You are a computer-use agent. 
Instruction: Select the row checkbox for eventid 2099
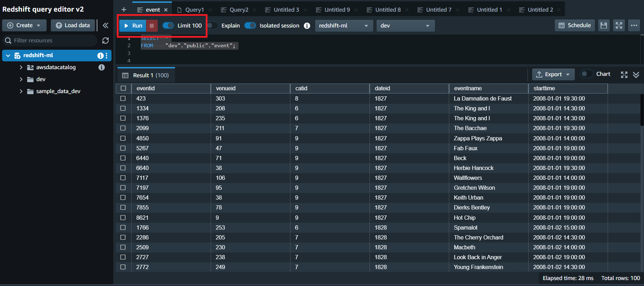[x=123, y=128]
